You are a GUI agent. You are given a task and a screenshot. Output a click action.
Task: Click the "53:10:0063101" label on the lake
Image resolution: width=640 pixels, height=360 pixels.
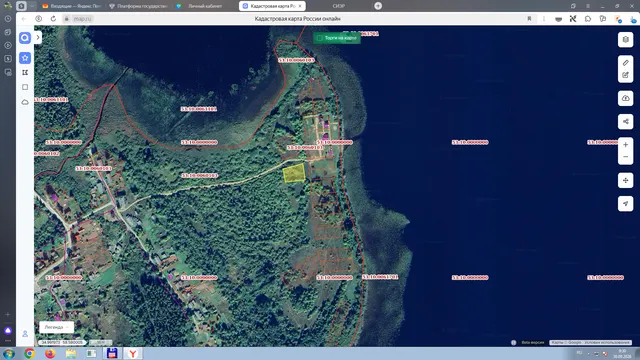[199, 109]
